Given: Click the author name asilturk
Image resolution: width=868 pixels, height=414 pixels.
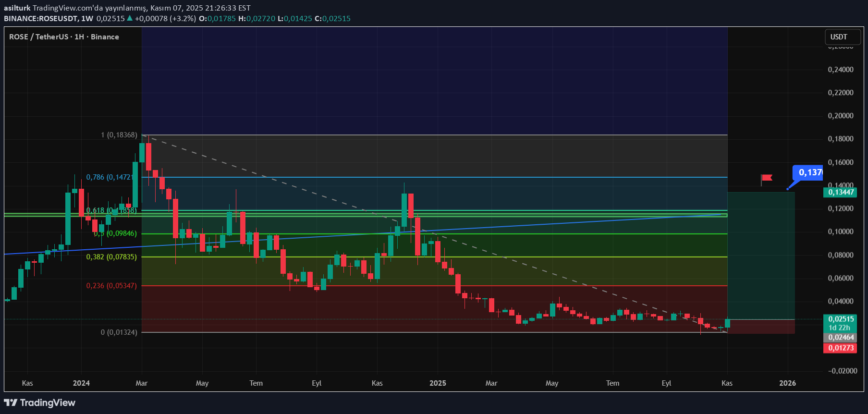Looking at the screenshot, I should [x=17, y=8].
